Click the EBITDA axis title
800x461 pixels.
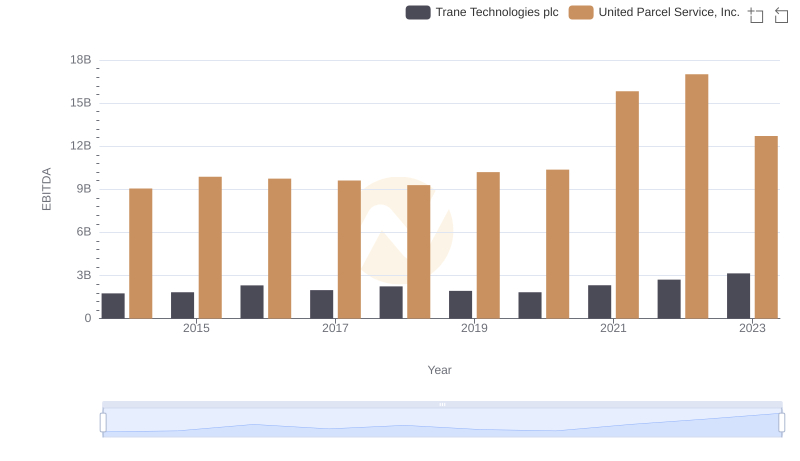pyautogui.click(x=46, y=189)
